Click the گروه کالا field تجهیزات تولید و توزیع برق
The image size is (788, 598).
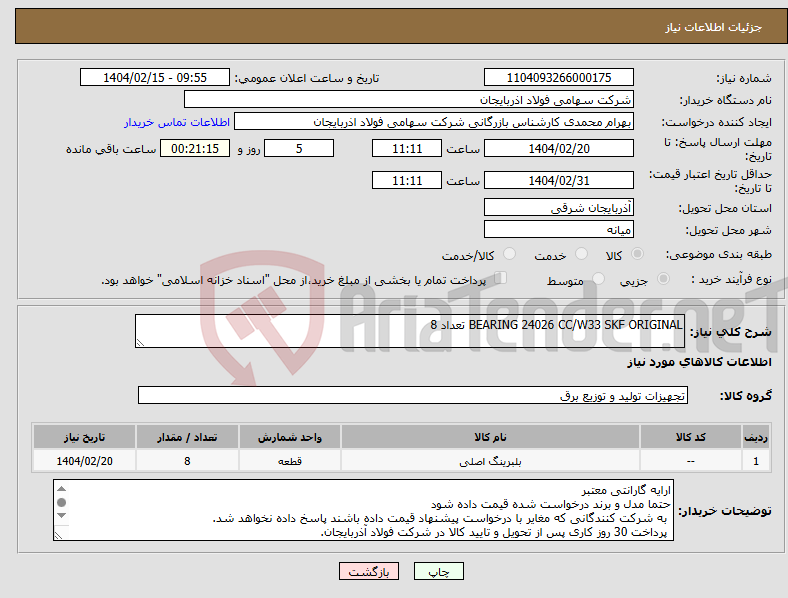[x=413, y=395]
